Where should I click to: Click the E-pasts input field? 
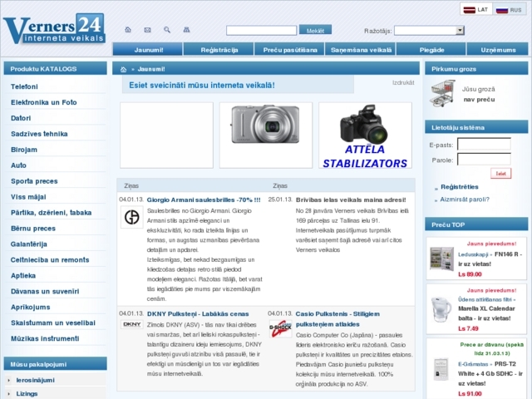tap(483, 145)
